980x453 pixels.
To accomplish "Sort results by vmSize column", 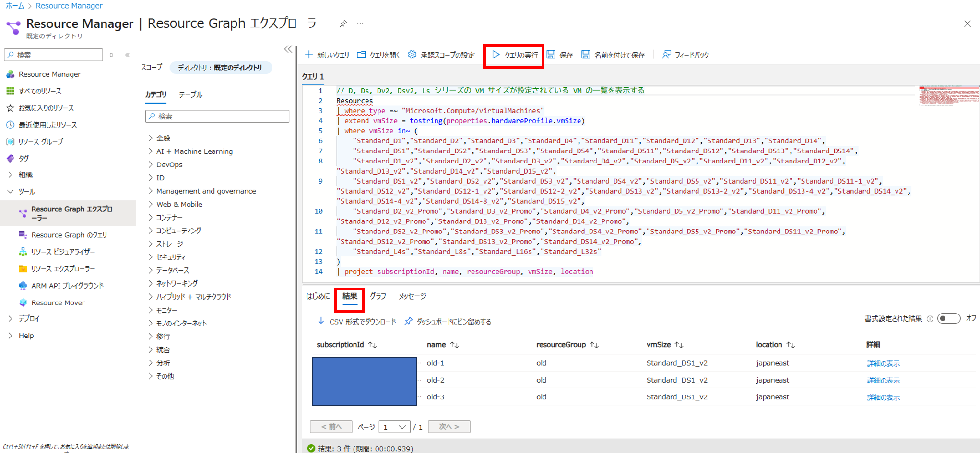I will 679,345.
